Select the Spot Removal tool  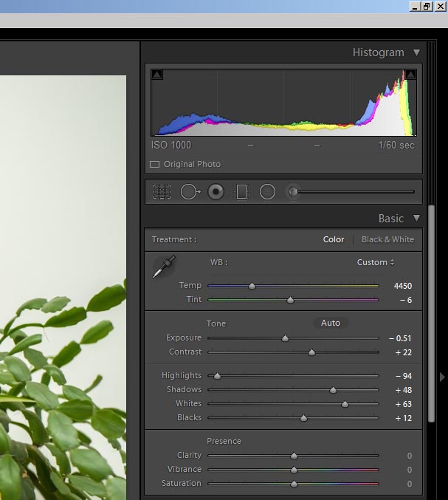(190, 192)
